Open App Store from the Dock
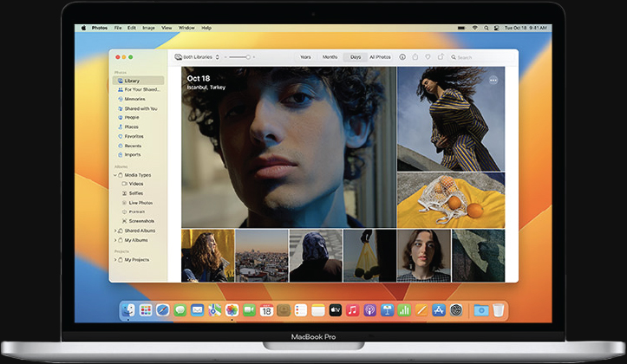This screenshot has width=627, height=364. pos(439,310)
